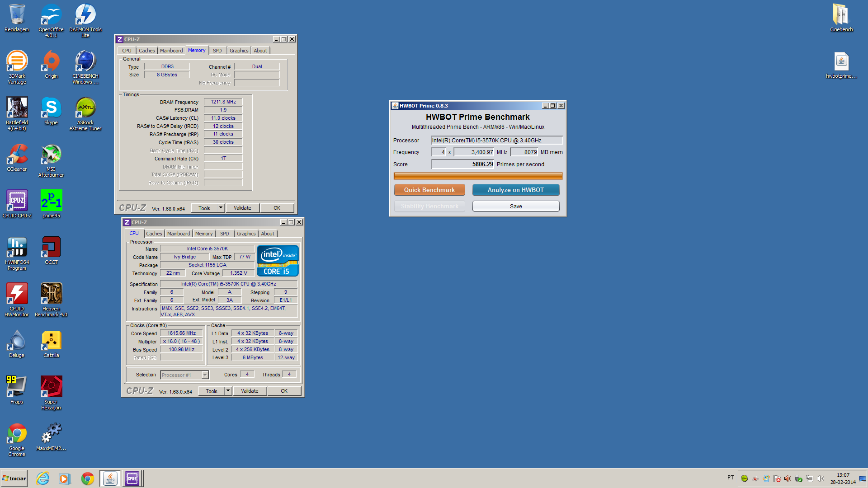Open Caches tab in upper CPU-Z window
Viewport: 868px width, 488px height.
coord(147,51)
